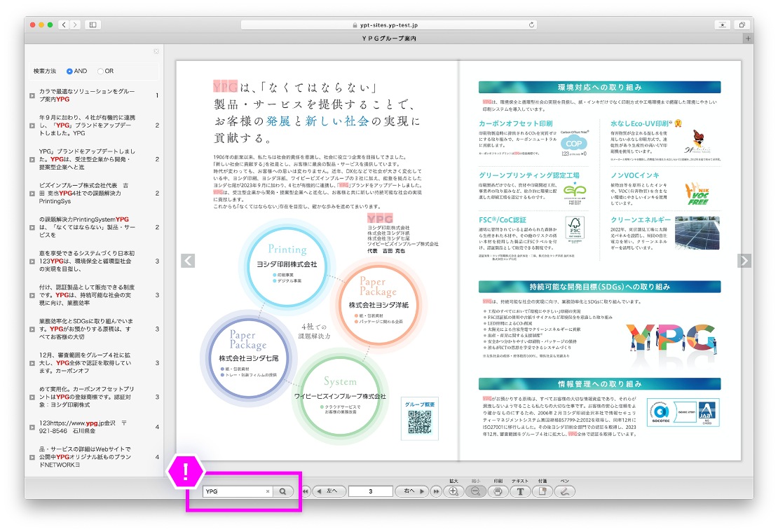Click the address bar ypt-sites.yp-test.jp
The height and width of the screenshot is (532, 778).
point(388,25)
